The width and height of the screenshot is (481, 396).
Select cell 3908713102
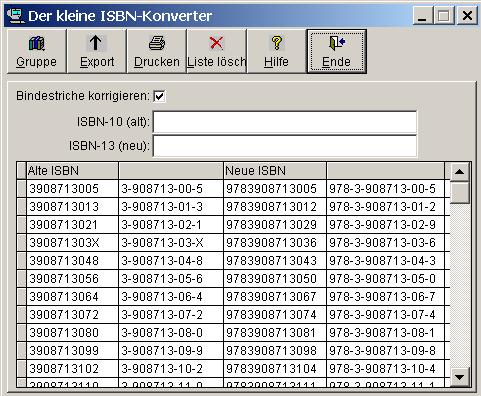(x=72, y=369)
